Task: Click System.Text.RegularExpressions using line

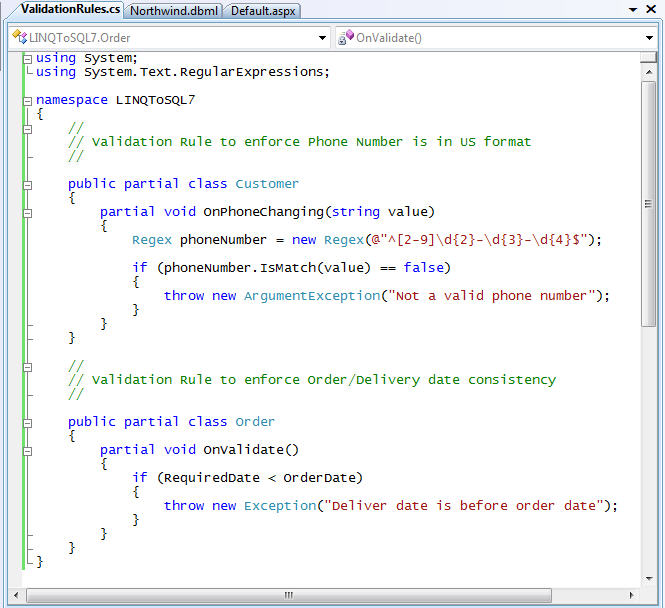Action: (x=182, y=72)
